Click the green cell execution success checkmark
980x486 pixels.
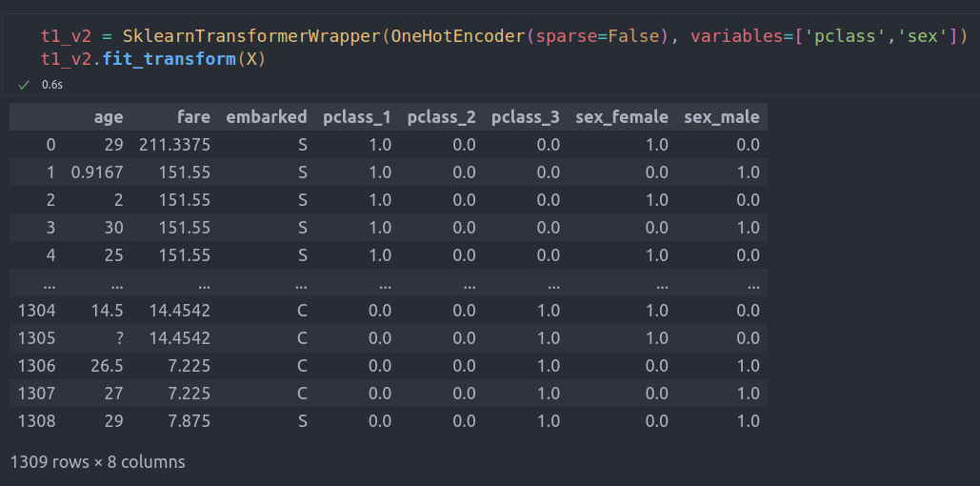tap(24, 85)
